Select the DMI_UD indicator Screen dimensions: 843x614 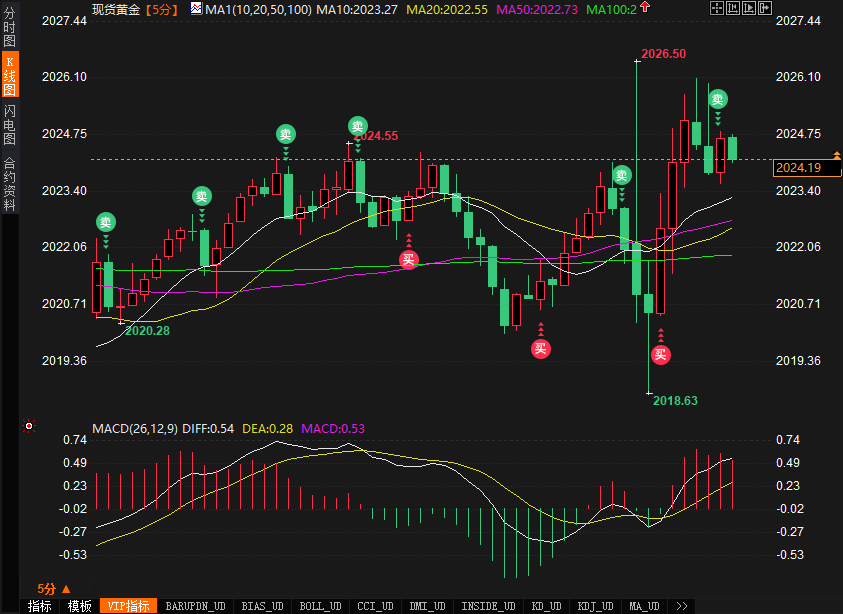pyautogui.click(x=427, y=606)
